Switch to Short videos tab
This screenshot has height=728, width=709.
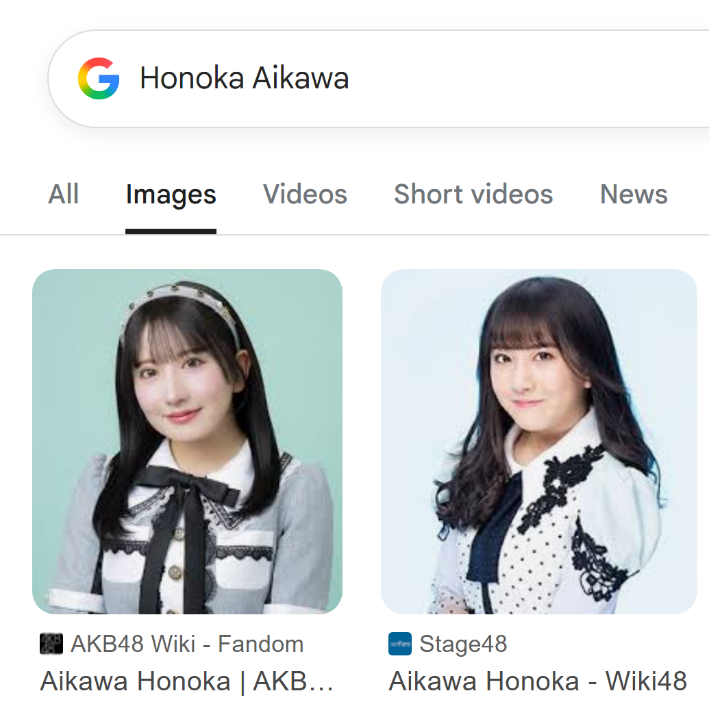click(x=473, y=194)
